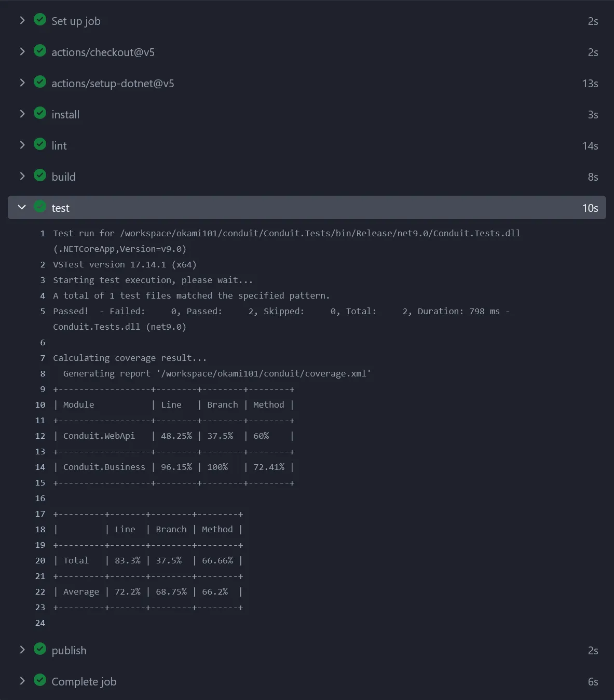Click the green checkmark beside actions/checkout@v5
614x700 pixels.
(40, 51)
